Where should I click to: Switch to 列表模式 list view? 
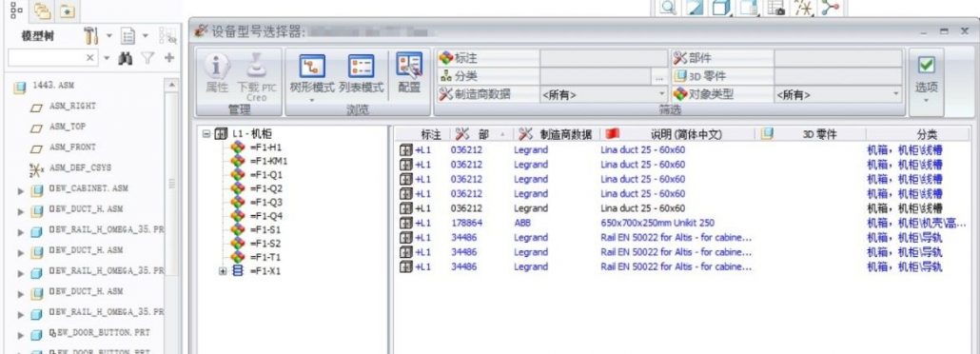click(362, 74)
